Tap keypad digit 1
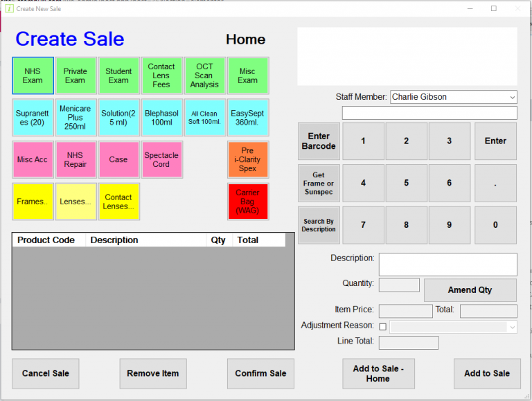The width and height of the screenshot is (532, 401). 364,141
